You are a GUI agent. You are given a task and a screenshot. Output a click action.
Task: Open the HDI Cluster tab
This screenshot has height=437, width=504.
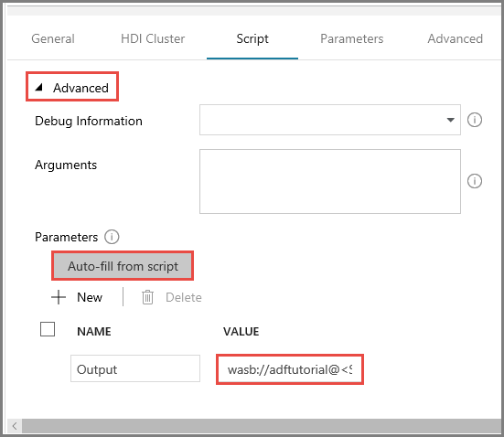[x=153, y=39]
